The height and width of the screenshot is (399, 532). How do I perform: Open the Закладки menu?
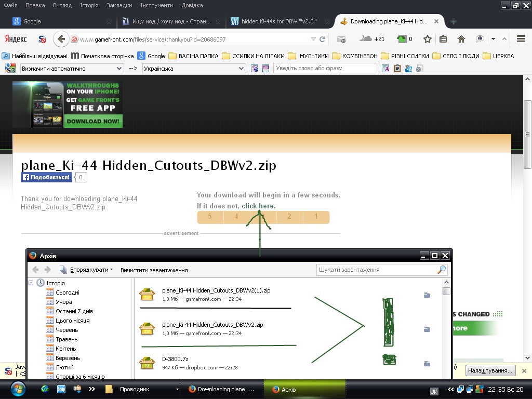pyautogui.click(x=119, y=5)
